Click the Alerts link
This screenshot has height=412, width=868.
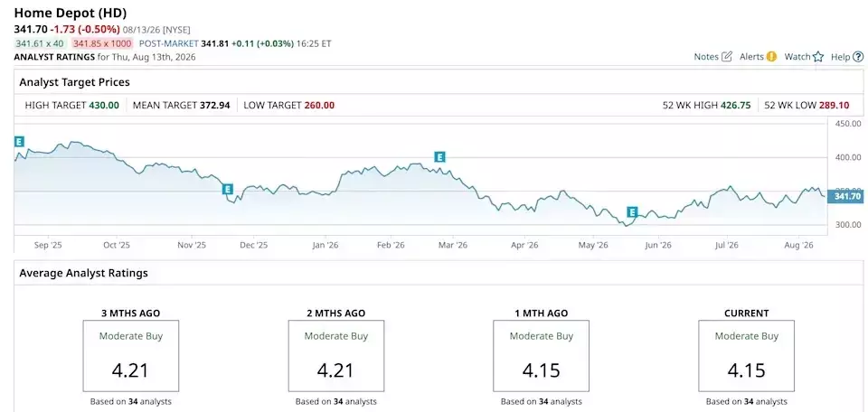tap(751, 56)
